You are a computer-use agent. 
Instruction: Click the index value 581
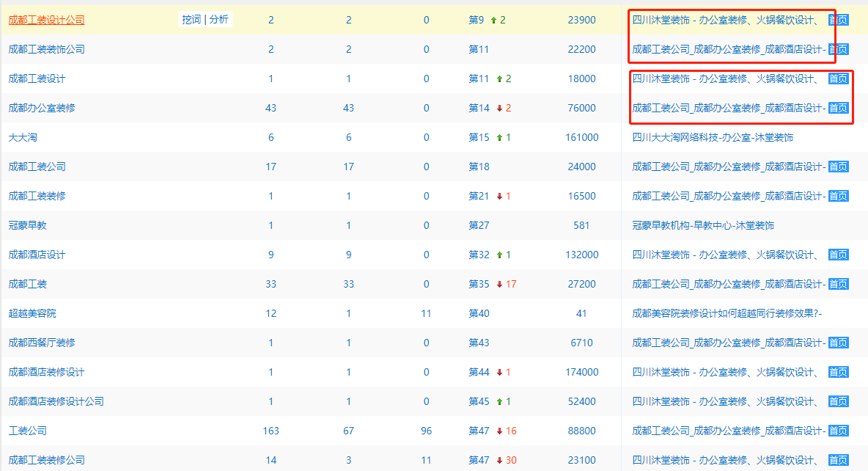tap(582, 225)
